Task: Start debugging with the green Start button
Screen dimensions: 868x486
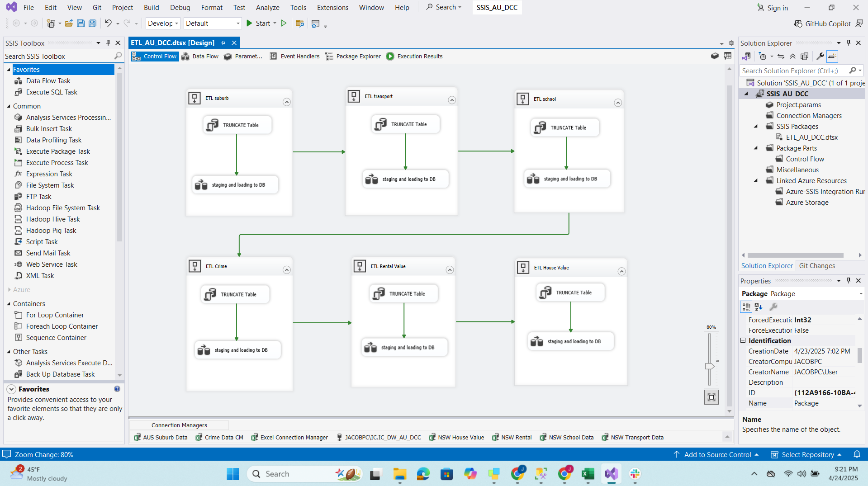Action: click(258, 24)
